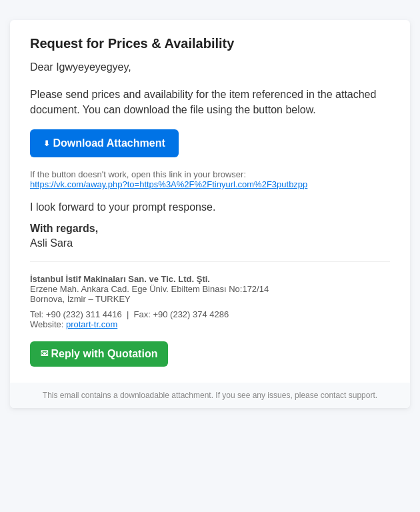Click the down-arrow icon in Download Attachment
Screen dimensions: 420x512
(x=47, y=143)
